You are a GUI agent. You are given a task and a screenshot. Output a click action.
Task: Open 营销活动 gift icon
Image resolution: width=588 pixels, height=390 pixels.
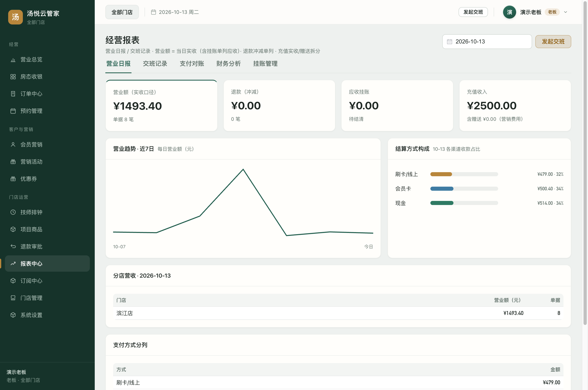coord(13,162)
